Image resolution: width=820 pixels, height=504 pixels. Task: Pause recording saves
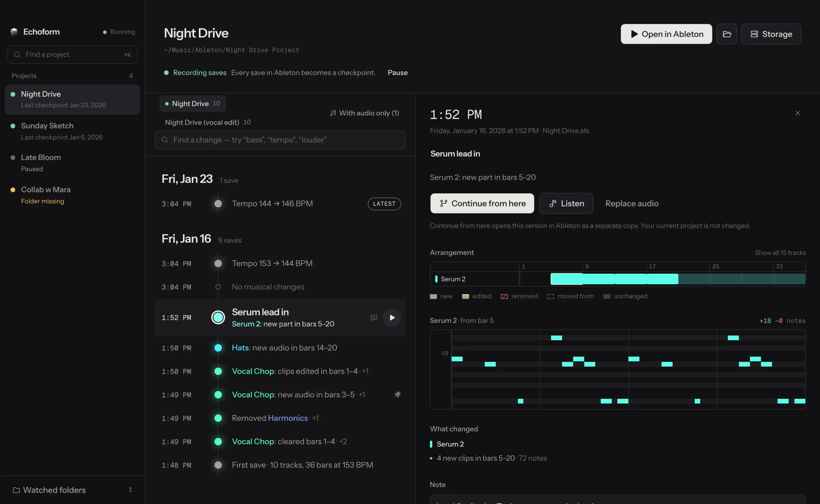(397, 72)
